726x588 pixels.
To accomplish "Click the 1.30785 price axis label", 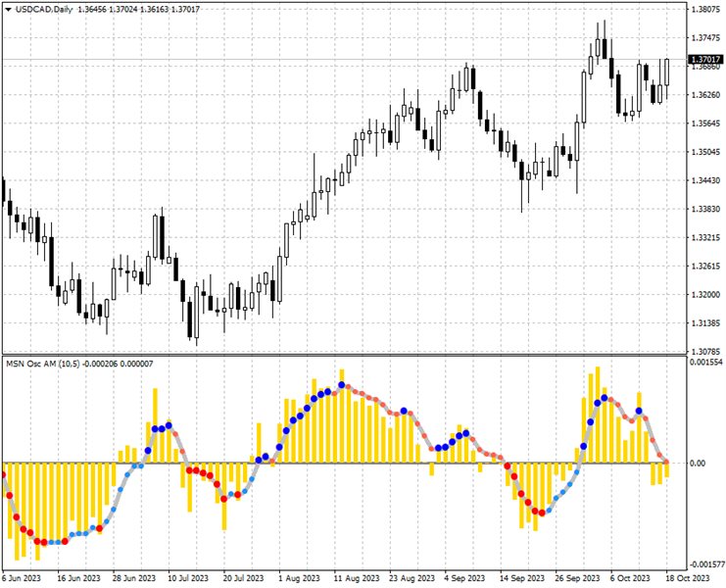I will (705, 351).
